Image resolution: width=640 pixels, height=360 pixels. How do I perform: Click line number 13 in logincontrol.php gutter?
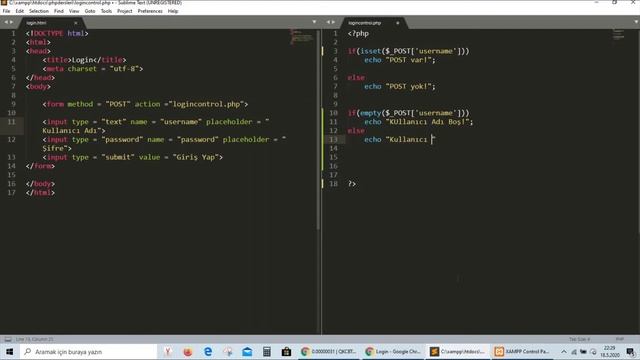tap(333, 139)
